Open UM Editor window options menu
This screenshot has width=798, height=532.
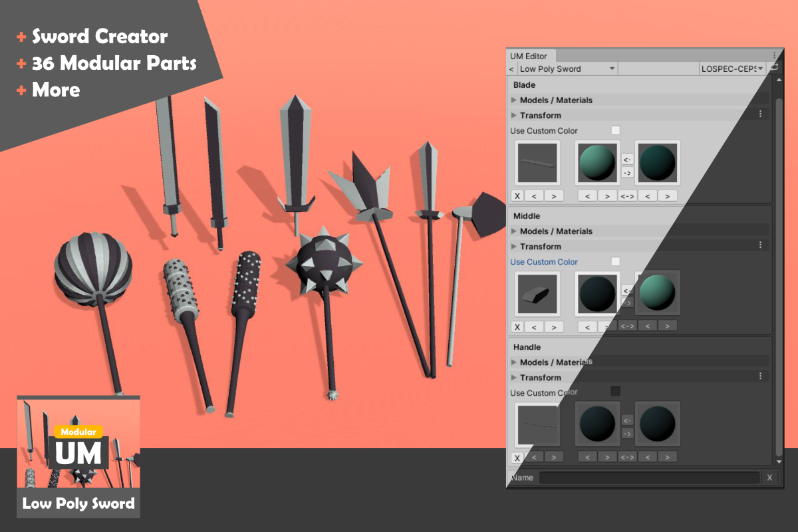[775, 56]
